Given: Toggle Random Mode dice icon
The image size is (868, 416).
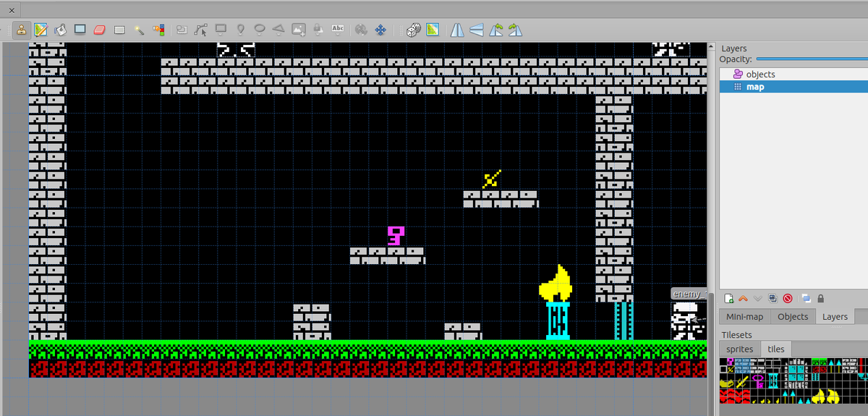Looking at the screenshot, I should [413, 30].
